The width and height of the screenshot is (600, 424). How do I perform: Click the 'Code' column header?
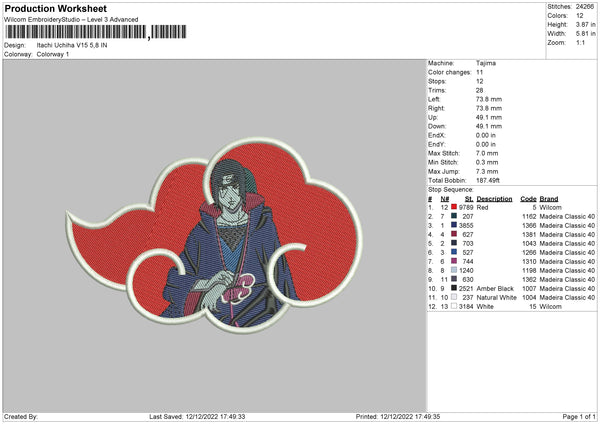pyautogui.click(x=528, y=199)
